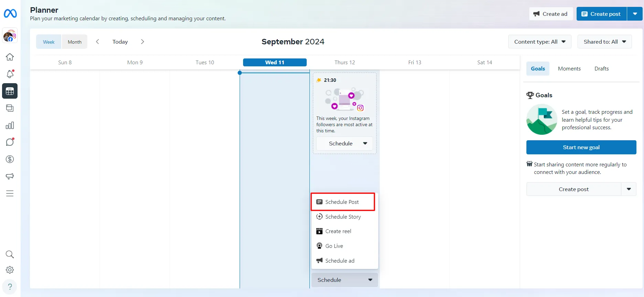This screenshot has height=297, width=644.
Task: Toggle the bottom Schedule dropdown
Action: tap(345, 280)
